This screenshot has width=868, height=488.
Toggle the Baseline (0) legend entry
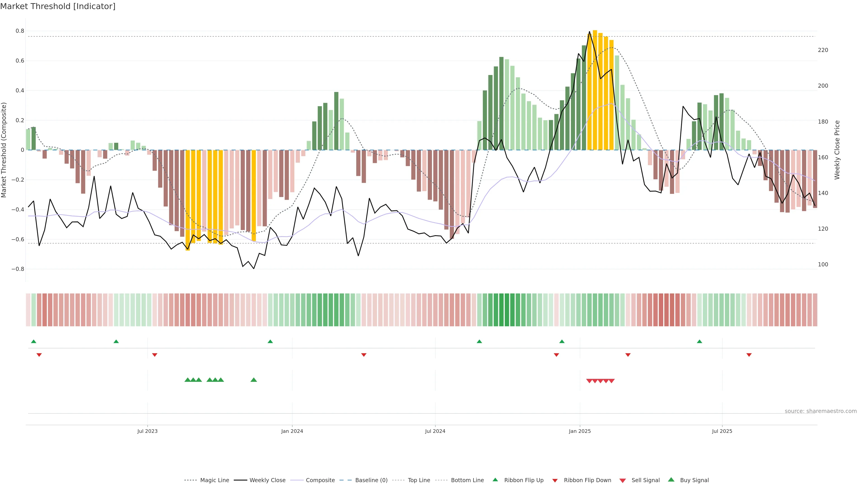coord(371,480)
